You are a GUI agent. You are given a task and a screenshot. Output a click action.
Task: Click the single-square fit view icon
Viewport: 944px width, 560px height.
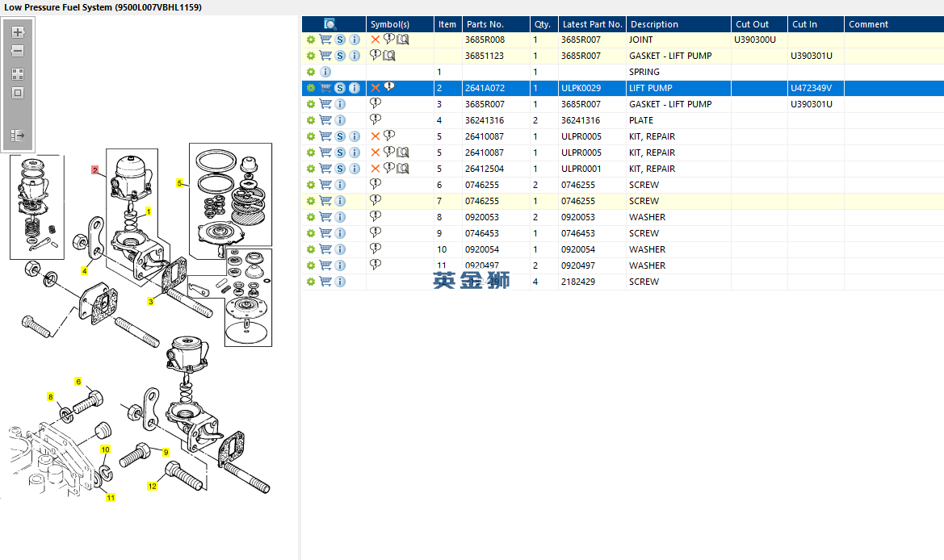point(18,93)
